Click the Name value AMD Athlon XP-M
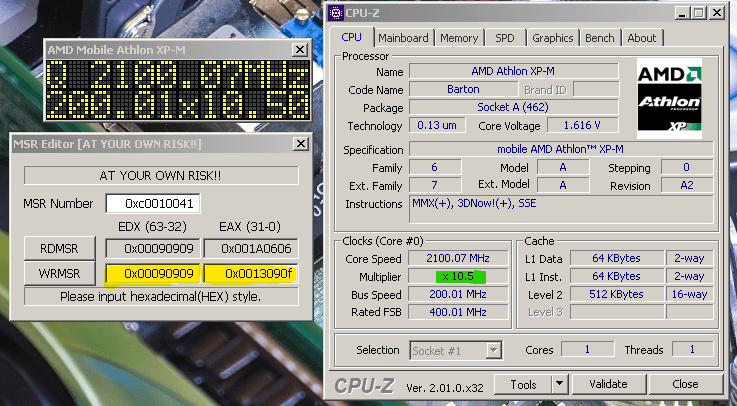The width and height of the screenshot is (737, 406). [x=513, y=71]
